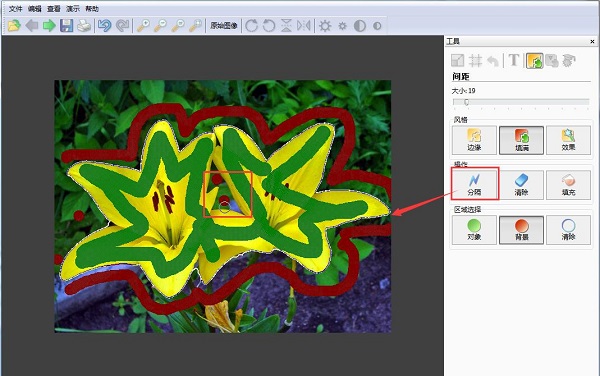Open the 查看 menu
The height and width of the screenshot is (376, 600).
54,8
